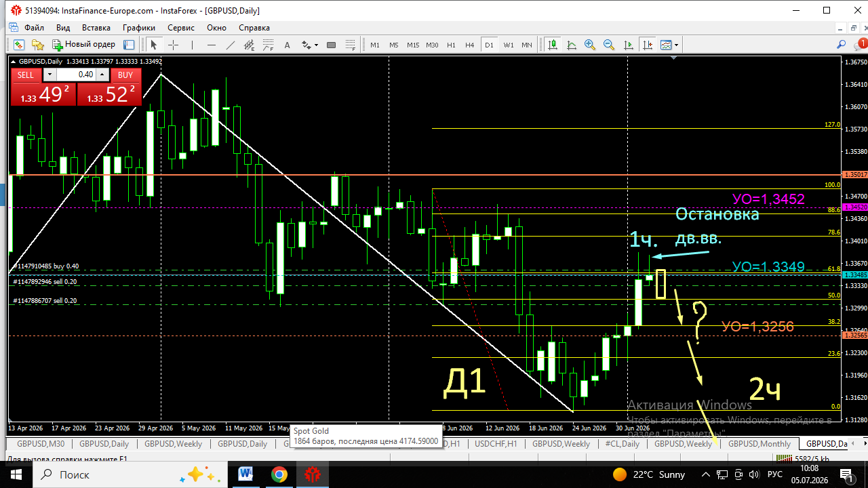Open the search magnifier in toolbar
This screenshot has width=868, height=488.
(842, 45)
